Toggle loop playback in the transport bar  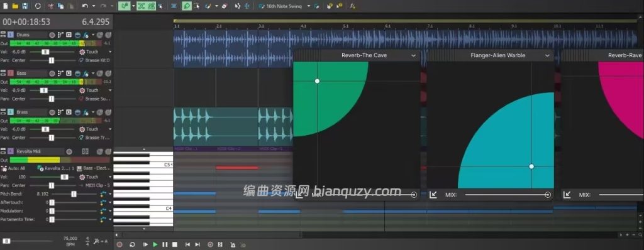(132, 244)
